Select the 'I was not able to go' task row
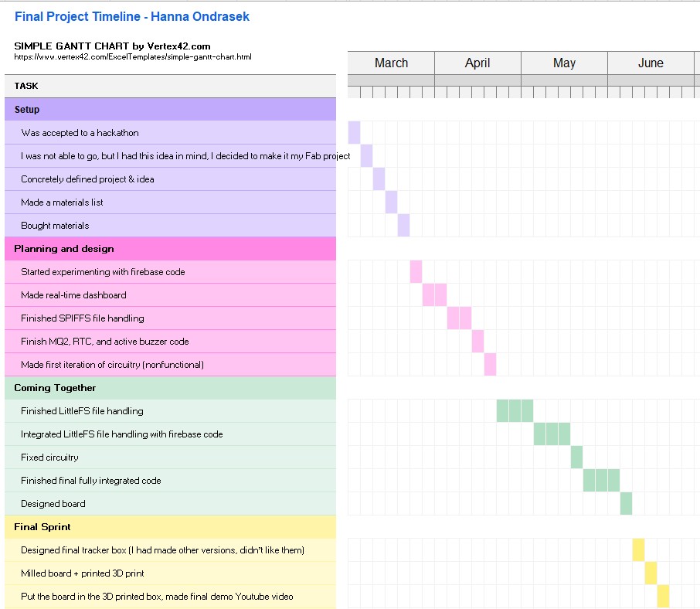Image resolution: width=700 pixels, height=609 pixels. [170, 156]
